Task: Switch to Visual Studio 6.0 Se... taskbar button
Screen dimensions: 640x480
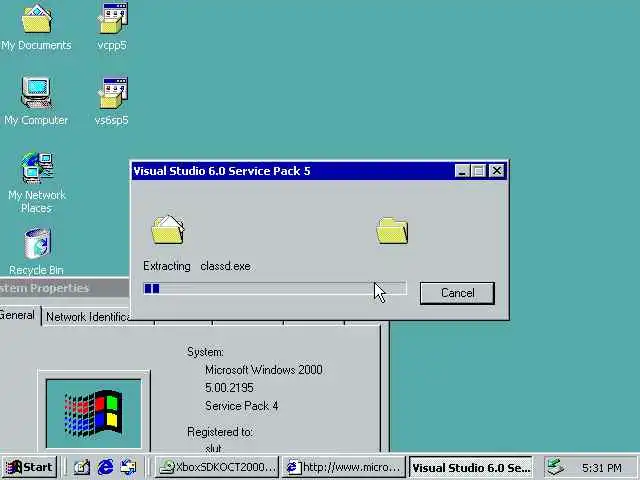Action: (471, 467)
